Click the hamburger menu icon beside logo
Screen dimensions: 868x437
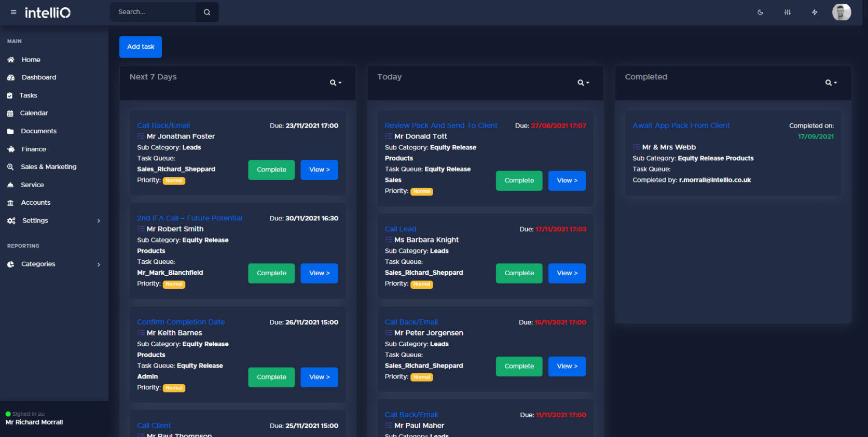(13, 12)
